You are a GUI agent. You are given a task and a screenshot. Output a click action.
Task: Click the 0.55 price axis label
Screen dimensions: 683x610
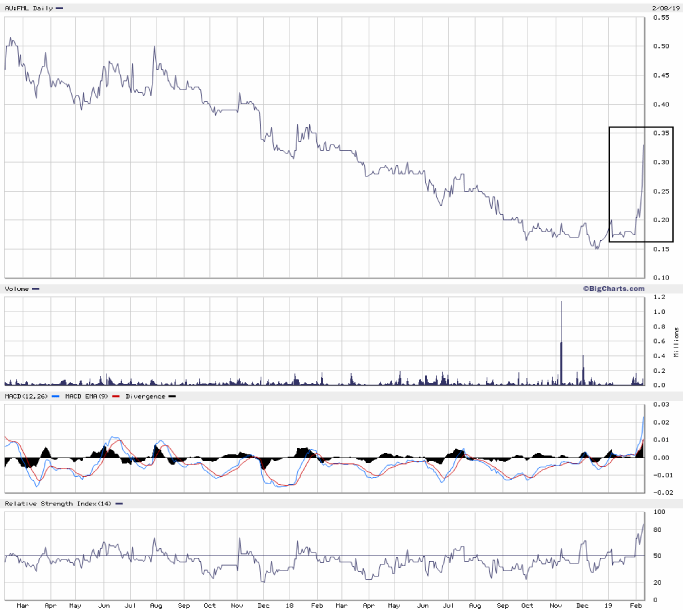(x=662, y=18)
